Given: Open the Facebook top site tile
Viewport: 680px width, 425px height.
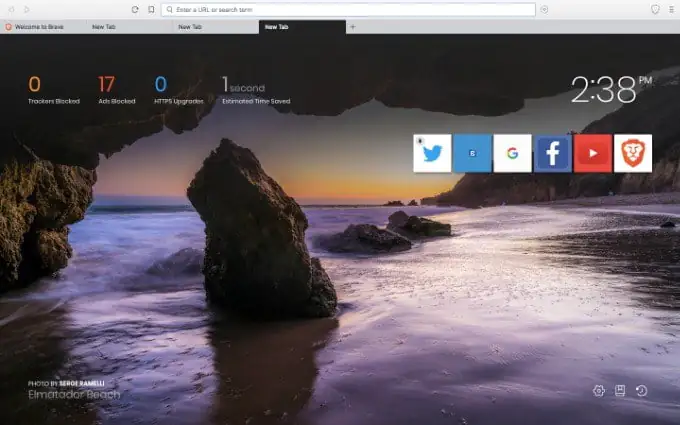Looking at the screenshot, I should pyautogui.click(x=552, y=153).
